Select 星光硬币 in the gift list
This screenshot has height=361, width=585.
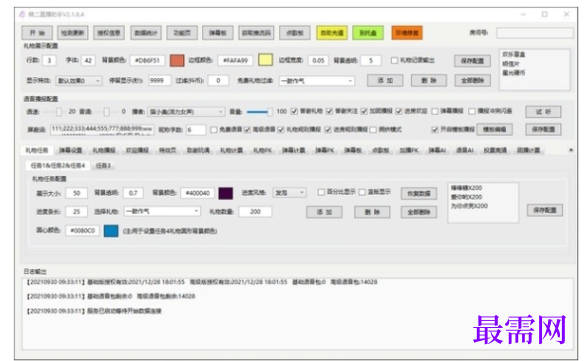tap(513, 73)
